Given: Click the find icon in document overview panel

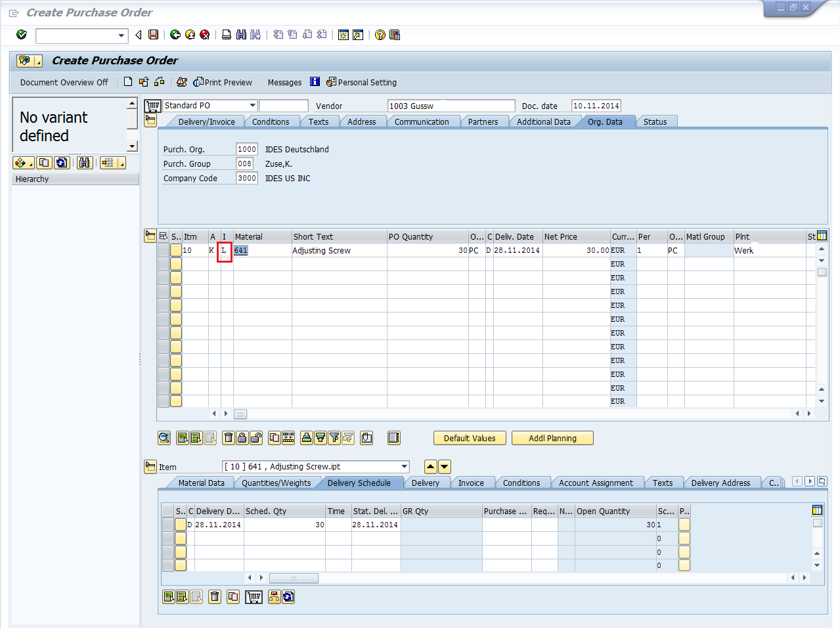Looking at the screenshot, I should click(x=85, y=163).
